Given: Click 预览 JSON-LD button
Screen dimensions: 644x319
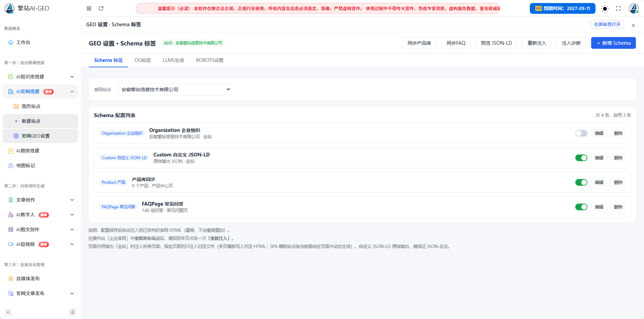Looking at the screenshot, I should 496,43.
